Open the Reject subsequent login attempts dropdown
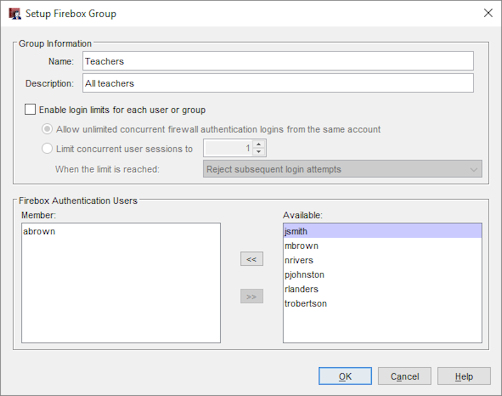This screenshot has width=502, height=396. click(342, 169)
